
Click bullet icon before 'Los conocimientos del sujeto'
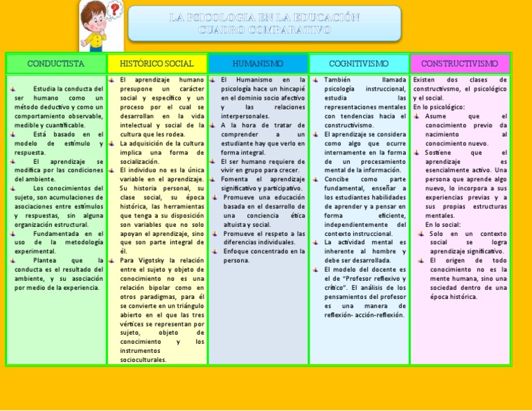pos(13,188)
